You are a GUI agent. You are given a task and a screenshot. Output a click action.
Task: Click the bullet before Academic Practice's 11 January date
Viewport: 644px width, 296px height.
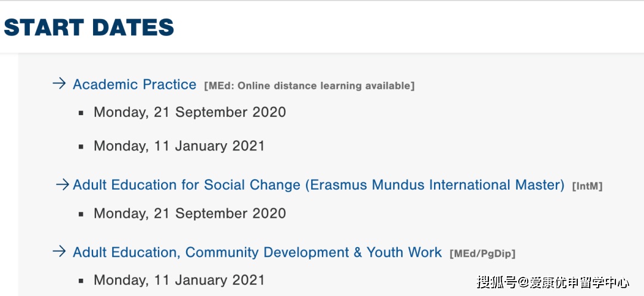tap(81, 147)
